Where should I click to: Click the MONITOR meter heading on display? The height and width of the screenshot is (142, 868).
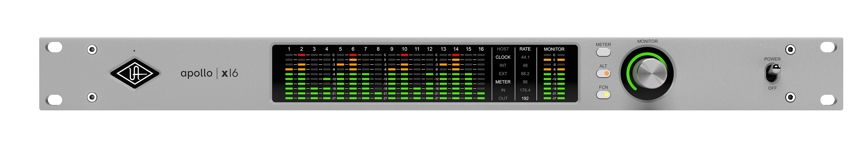554,49
